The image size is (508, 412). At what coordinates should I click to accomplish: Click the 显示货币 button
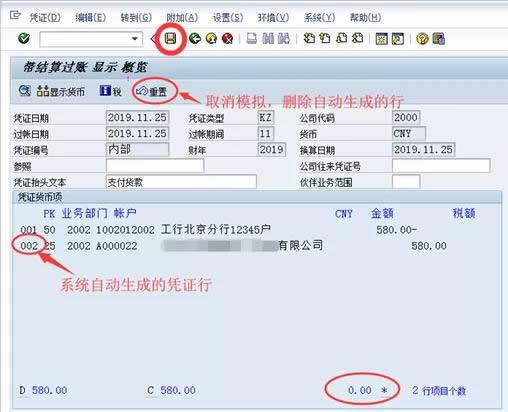[x=61, y=91]
